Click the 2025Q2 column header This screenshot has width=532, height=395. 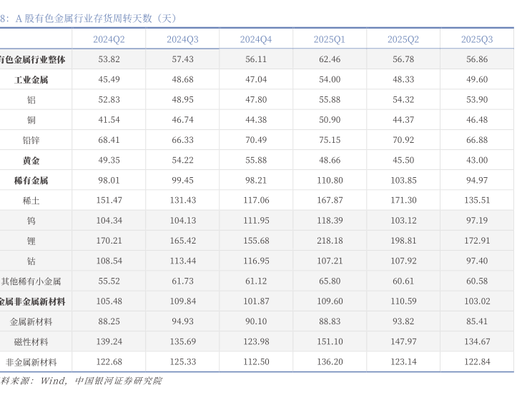coord(403,39)
